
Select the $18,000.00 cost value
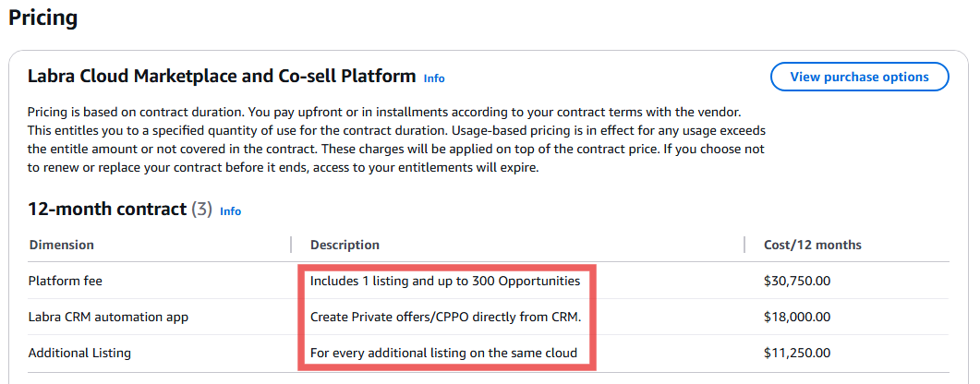pyautogui.click(x=797, y=318)
